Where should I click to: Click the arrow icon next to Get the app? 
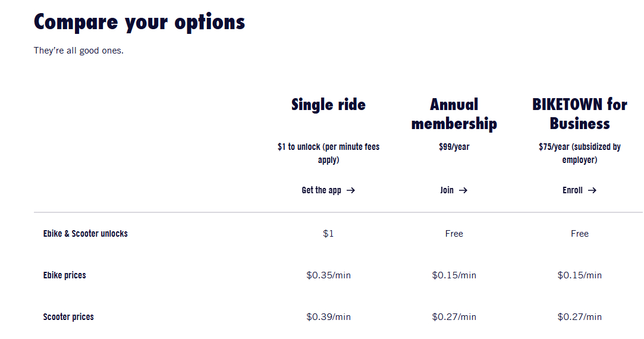click(x=351, y=190)
